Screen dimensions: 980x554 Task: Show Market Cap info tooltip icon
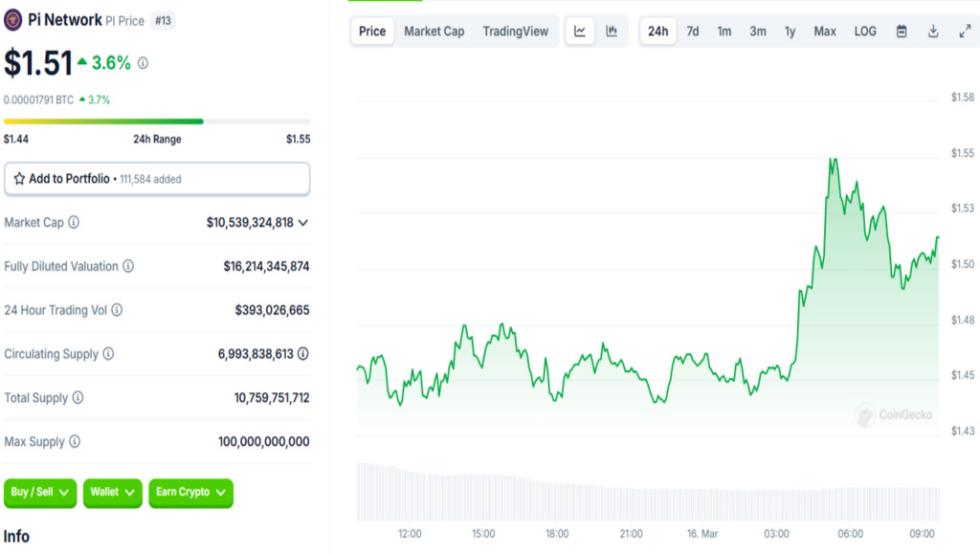coord(74,222)
